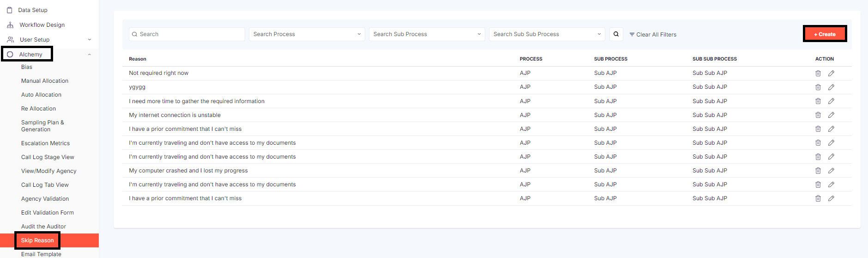Edit 'My computer crashed and I lost my progress'
This screenshot has width=868, height=258.
coord(831,171)
